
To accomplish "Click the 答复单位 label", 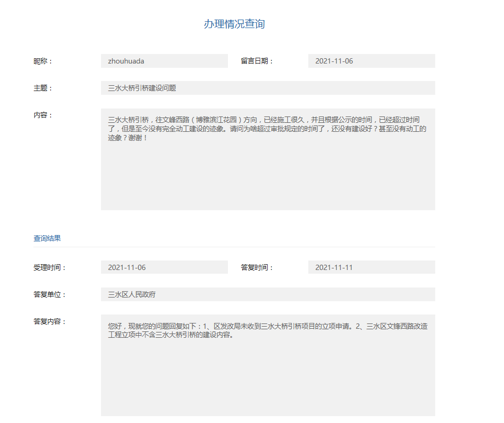I will tap(50, 294).
